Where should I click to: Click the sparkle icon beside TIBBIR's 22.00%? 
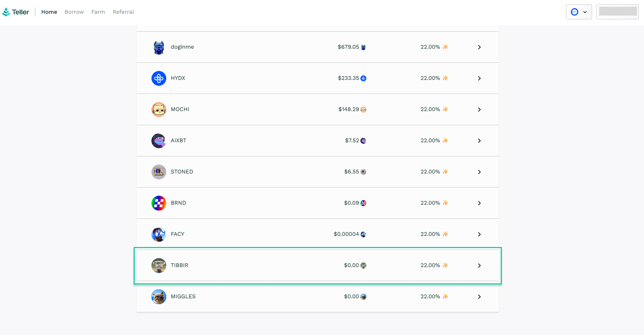(x=445, y=265)
